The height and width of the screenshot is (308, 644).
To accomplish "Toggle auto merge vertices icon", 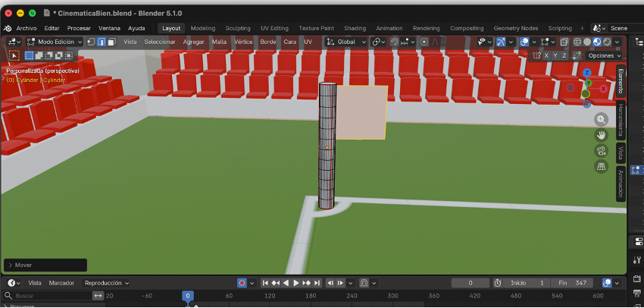I will click(577, 55).
